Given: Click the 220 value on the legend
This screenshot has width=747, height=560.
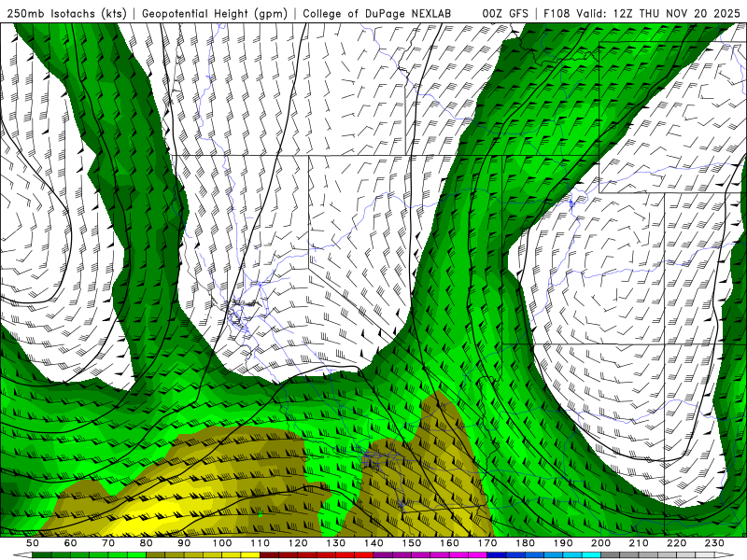Looking at the screenshot, I should pos(676,543).
